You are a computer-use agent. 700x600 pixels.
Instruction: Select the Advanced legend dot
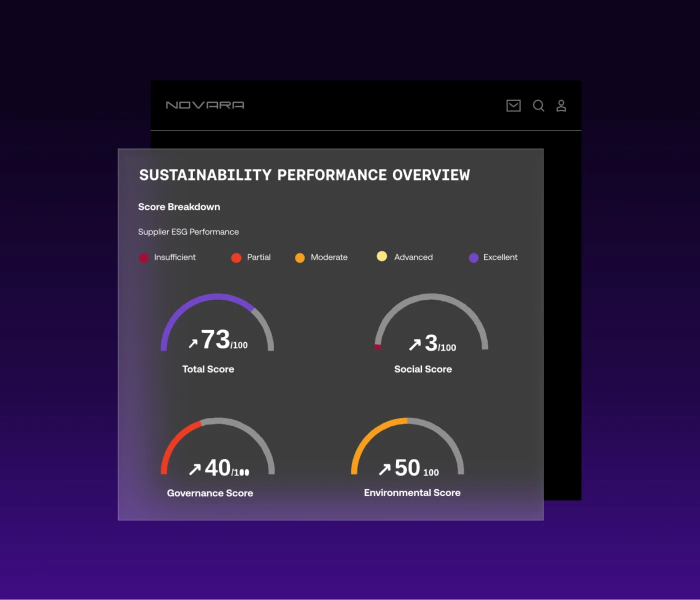pyautogui.click(x=382, y=256)
